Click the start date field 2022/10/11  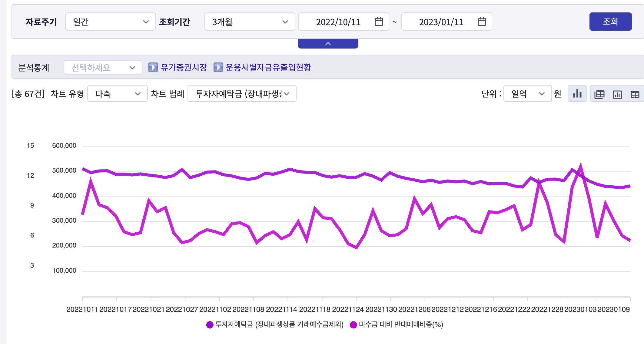[x=338, y=22]
